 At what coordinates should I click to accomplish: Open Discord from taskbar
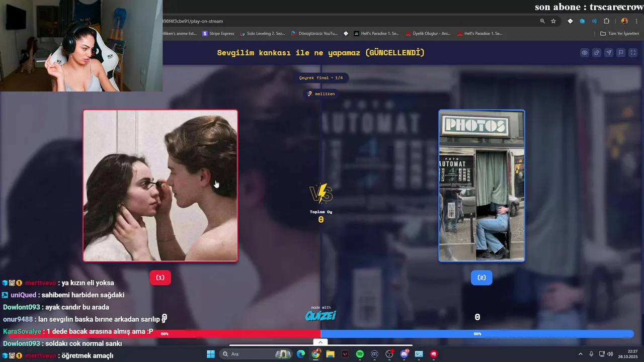click(404, 354)
